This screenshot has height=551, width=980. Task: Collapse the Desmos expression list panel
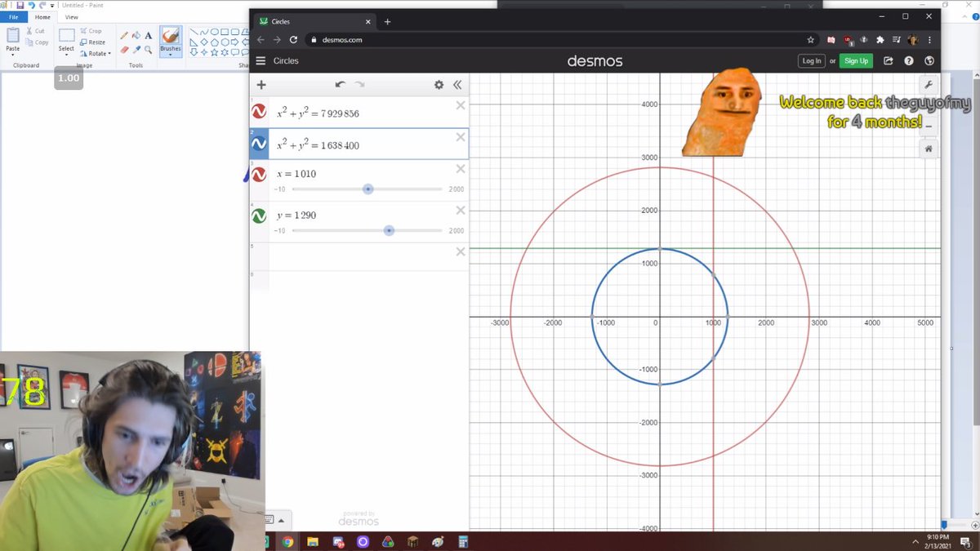point(457,84)
